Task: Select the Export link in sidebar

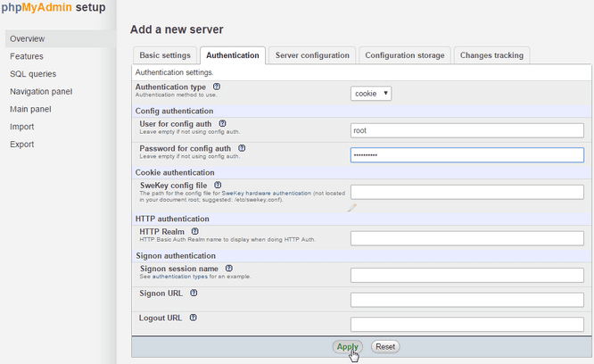Action: [x=22, y=144]
